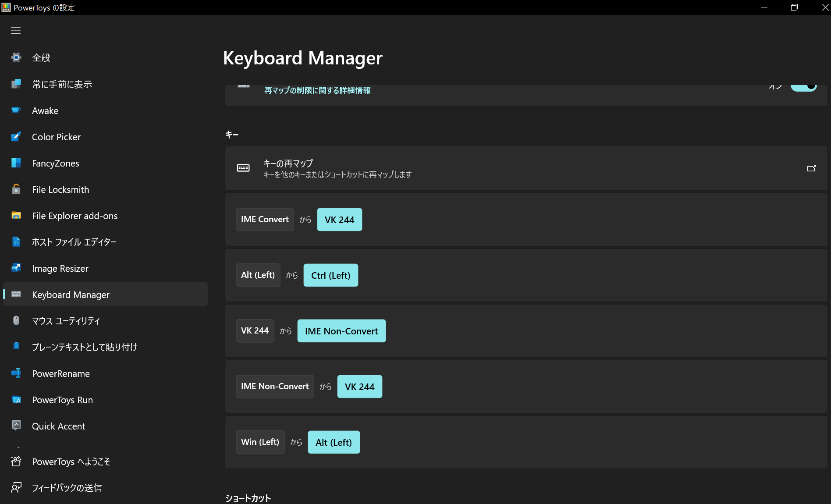Click the File Explorer add-ons icon

pos(16,215)
